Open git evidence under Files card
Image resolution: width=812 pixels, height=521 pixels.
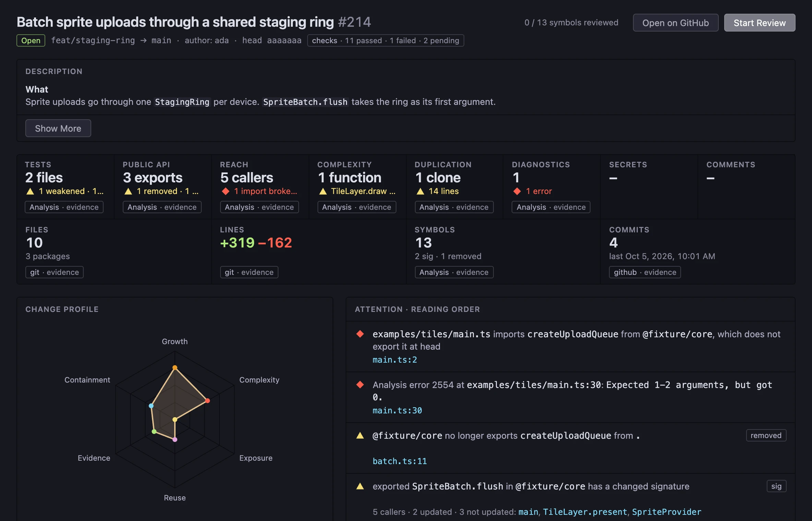coord(55,272)
